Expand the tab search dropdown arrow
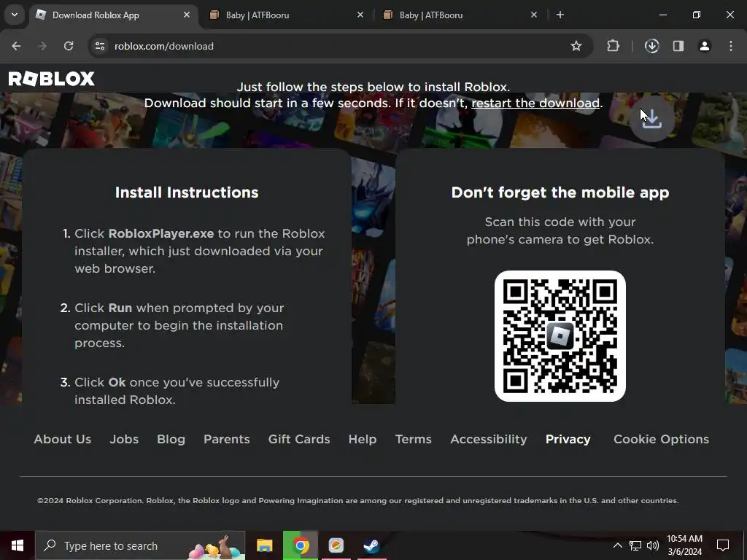Viewport: 747px width, 560px height. 15,15
